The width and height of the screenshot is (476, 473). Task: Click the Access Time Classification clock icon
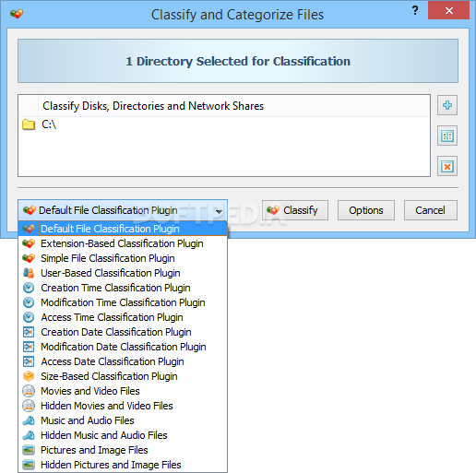click(29, 317)
